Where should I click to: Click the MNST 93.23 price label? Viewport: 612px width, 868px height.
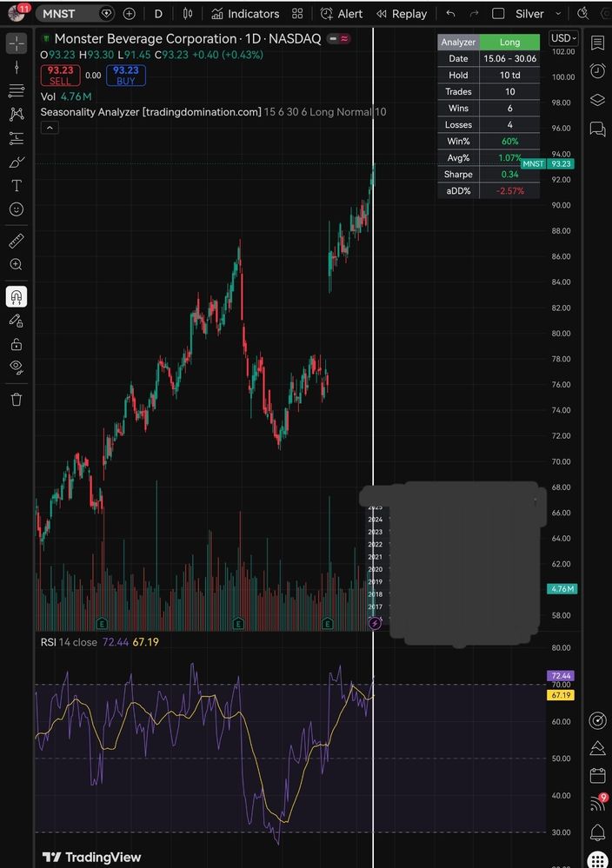coord(548,164)
